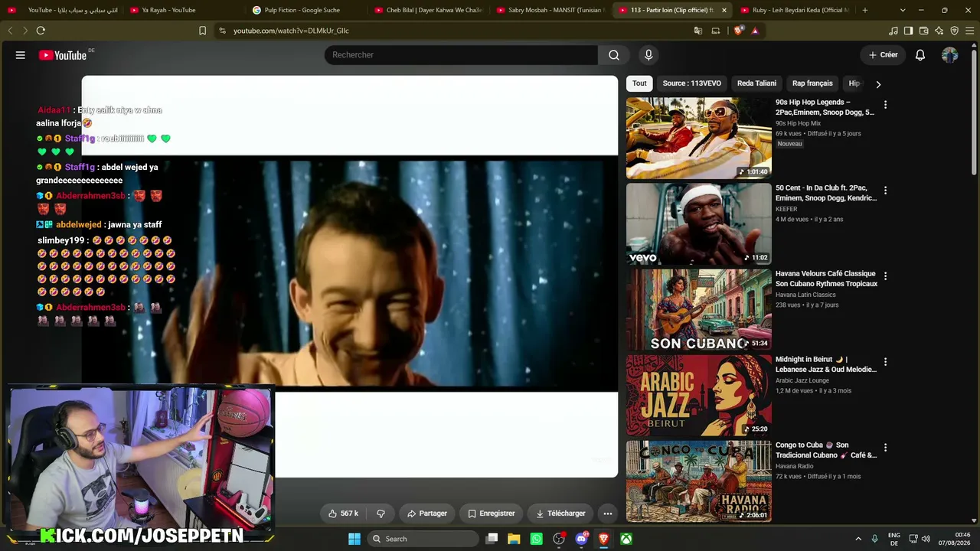Open the Brave Shields lion icon
Image resolution: width=980 pixels, height=551 pixels.
tap(738, 31)
